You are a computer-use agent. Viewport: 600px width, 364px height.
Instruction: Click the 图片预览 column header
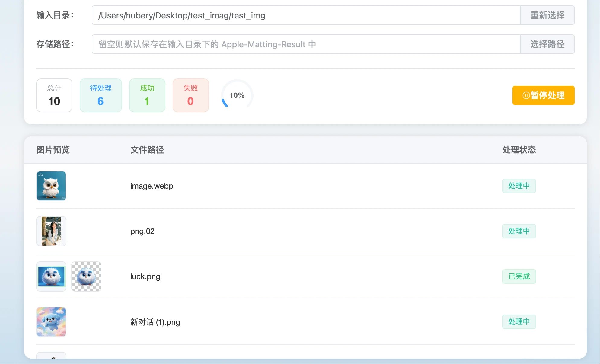(53, 150)
